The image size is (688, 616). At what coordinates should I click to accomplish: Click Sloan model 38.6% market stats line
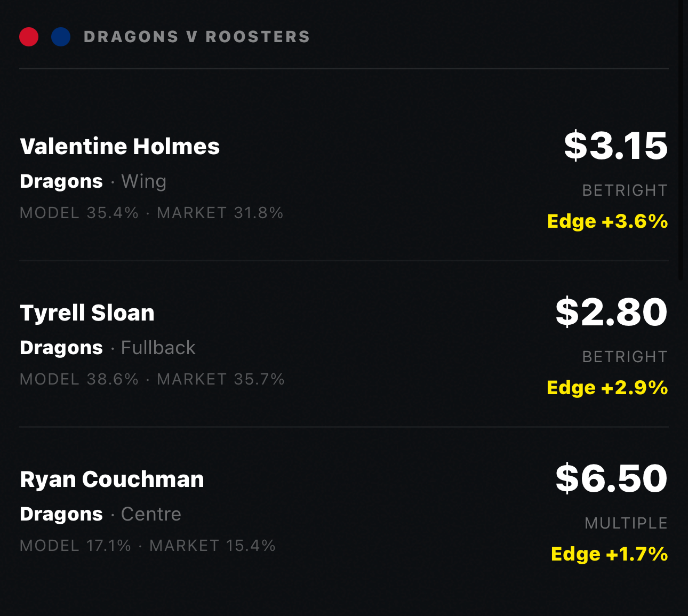pyautogui.click(x=152, y=379)
